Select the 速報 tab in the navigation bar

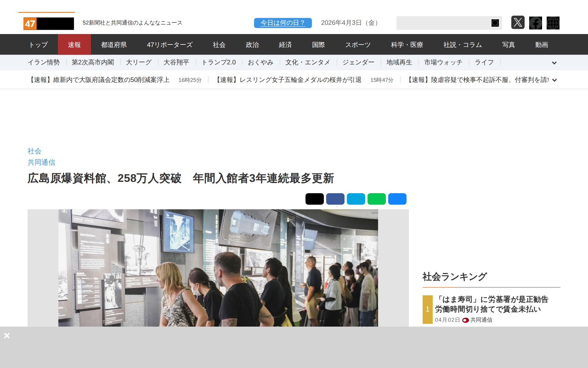pos(74,44)
